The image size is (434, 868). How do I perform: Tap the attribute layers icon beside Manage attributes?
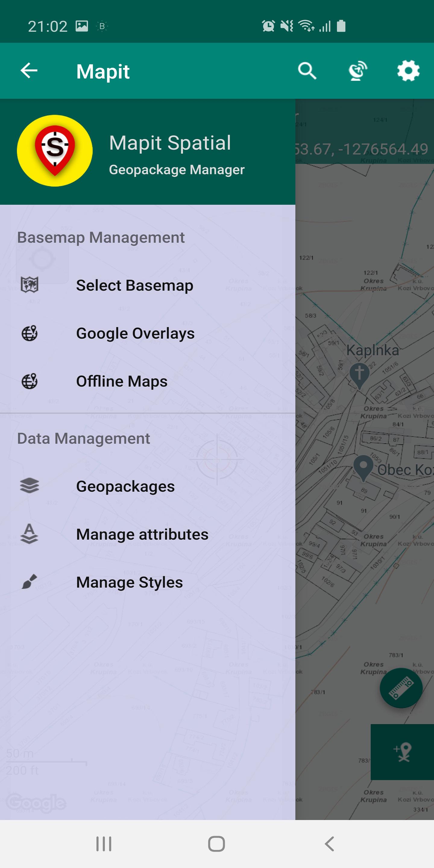[x=30, y=534]
